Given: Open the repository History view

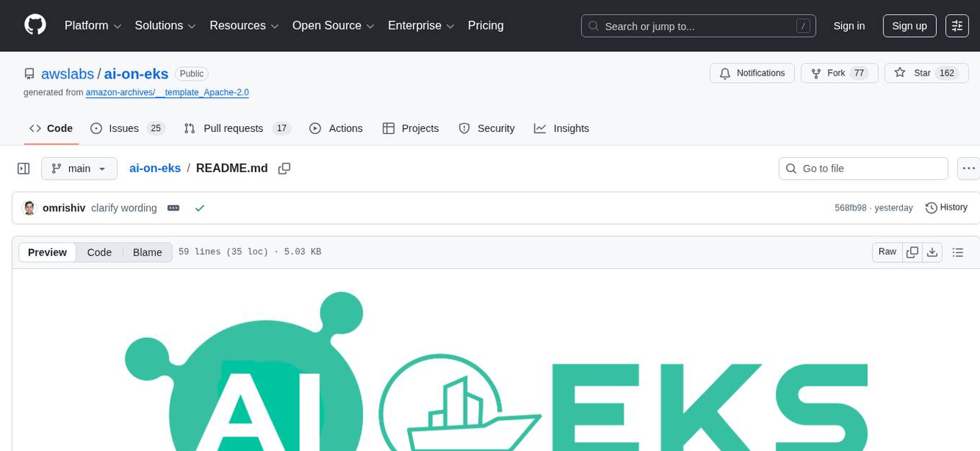Looking at the screenshot, I should point(946,207).
